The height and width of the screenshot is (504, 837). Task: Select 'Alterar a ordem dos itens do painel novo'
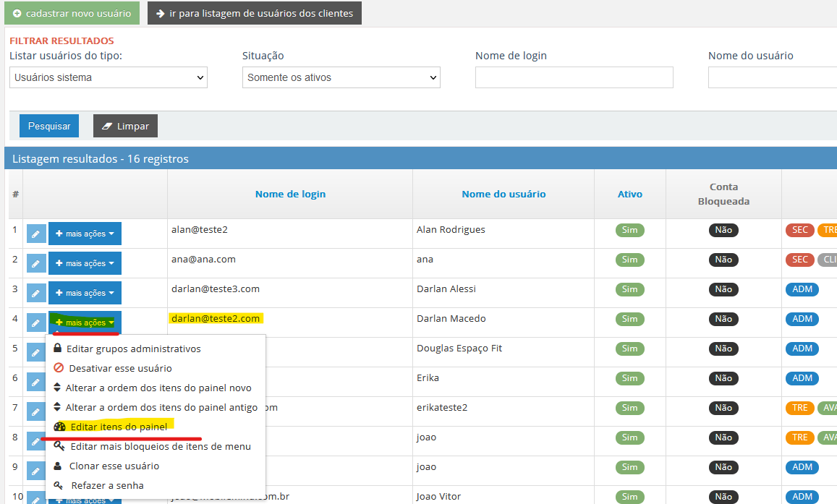tap(158, 388)
